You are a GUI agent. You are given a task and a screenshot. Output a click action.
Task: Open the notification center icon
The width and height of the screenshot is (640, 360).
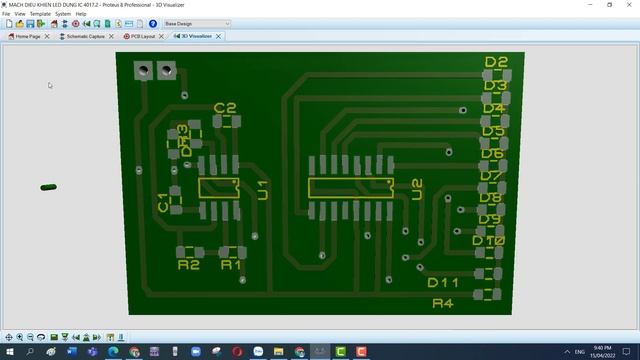[627, 351]
